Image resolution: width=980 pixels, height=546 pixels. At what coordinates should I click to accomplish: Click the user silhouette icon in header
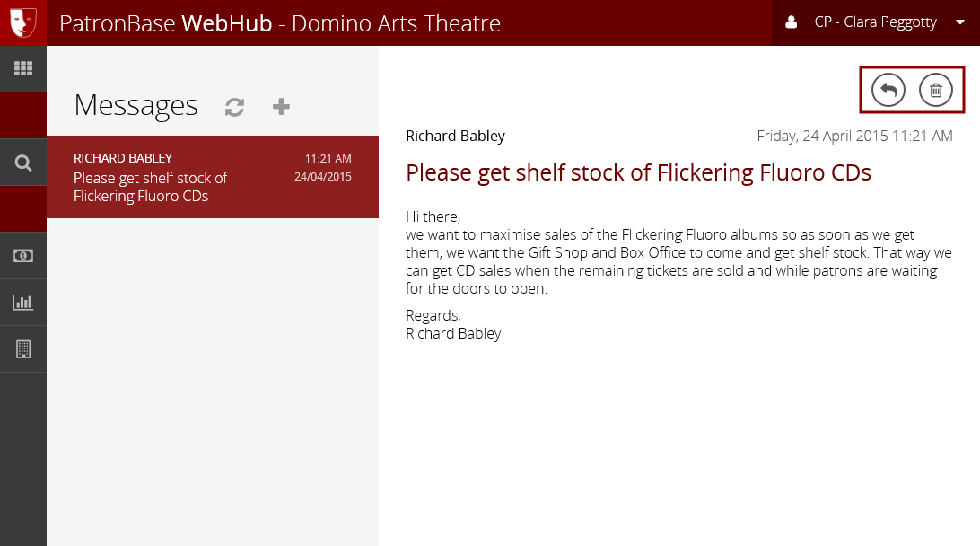point(791,22)
